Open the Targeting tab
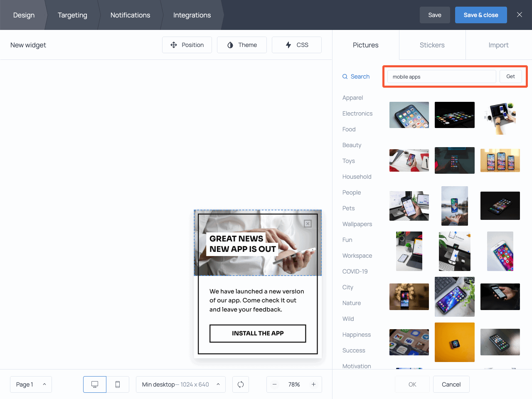Viewport: 532px width, 399px height. point(72,15)
